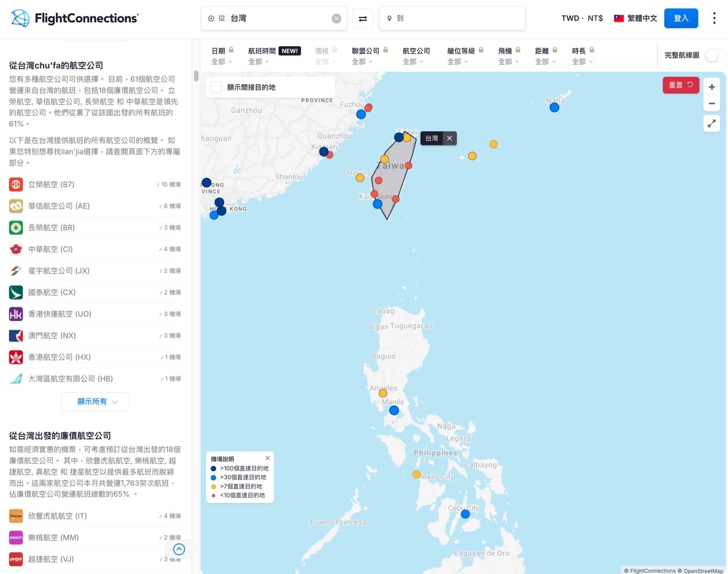
Task: Open the 聯盟公司 alliance filter dropdown
Action: 370,56
